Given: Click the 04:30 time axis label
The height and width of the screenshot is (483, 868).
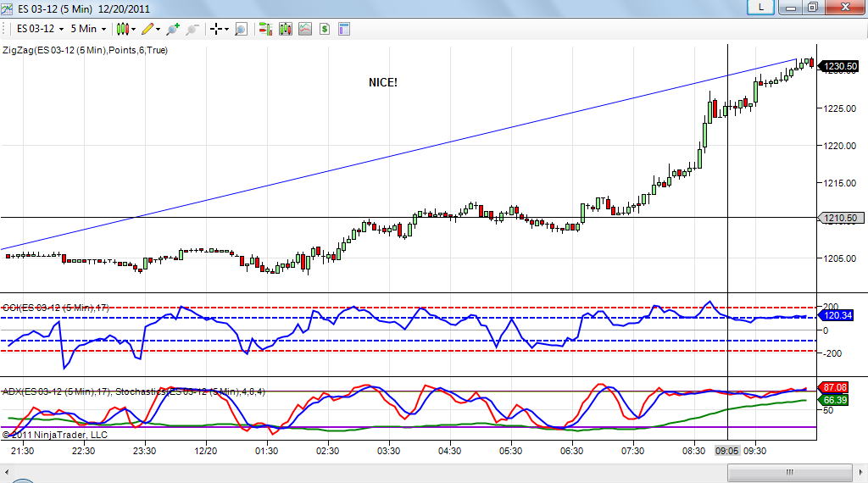Looking at the screenshot, I should click(x=449, y=451).
